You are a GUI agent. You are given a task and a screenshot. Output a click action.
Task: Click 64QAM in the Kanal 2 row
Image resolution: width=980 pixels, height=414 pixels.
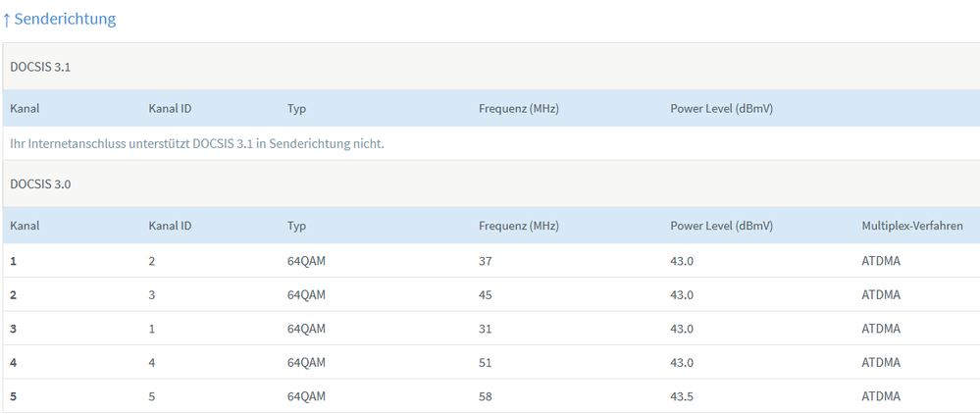(x=306, y=295)
